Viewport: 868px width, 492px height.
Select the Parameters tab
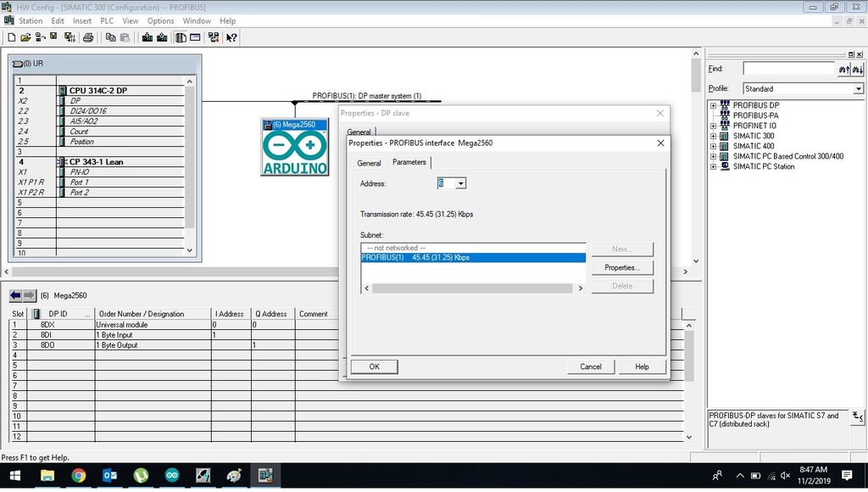[x=409, y=162]
